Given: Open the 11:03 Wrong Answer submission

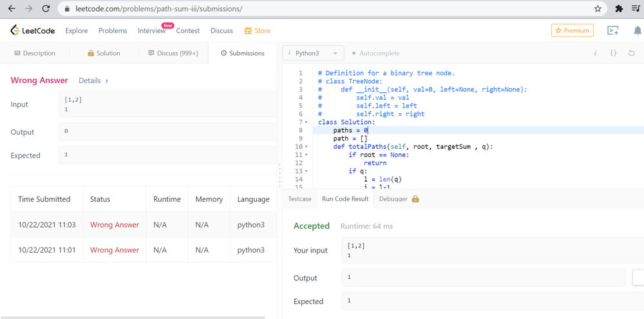Looking at the screenshot, I should (x=115, y=225).
